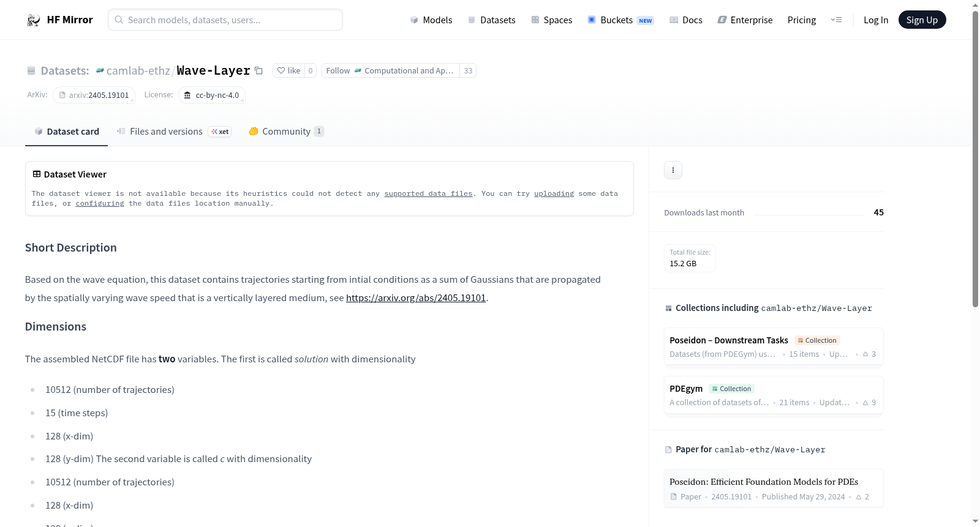The height and width of the screenshot is (527, 980).
Task: Go to Datasets in the top nav
Action: coord(491,20)
